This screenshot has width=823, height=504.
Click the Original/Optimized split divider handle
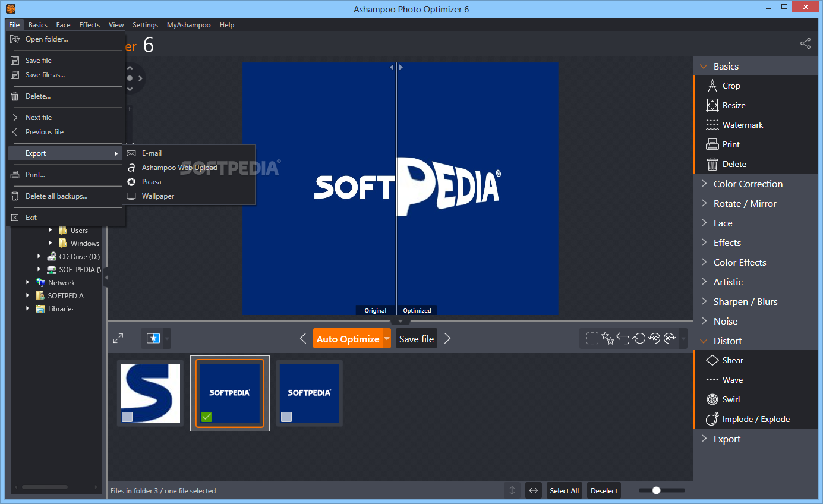click(x=396, y=67)
